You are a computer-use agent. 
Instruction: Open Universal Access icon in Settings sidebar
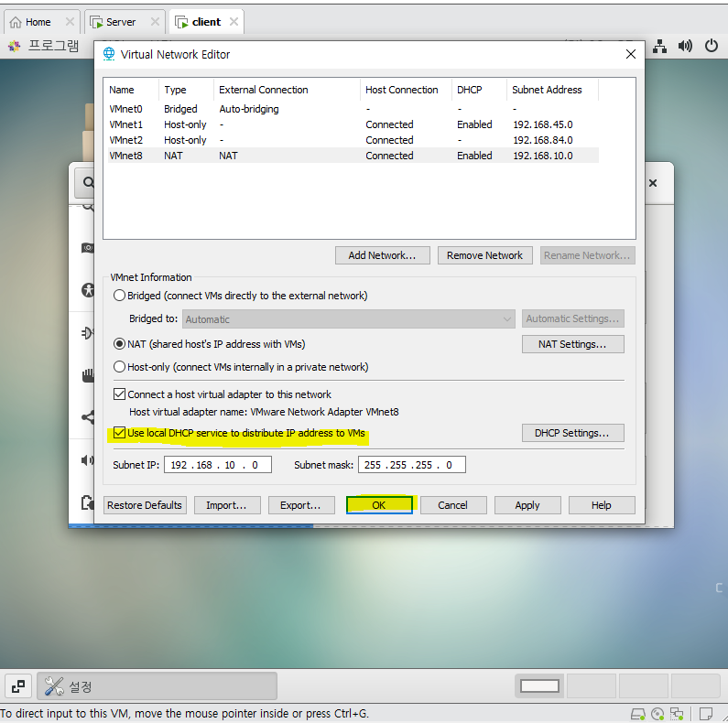coord(88,290)
